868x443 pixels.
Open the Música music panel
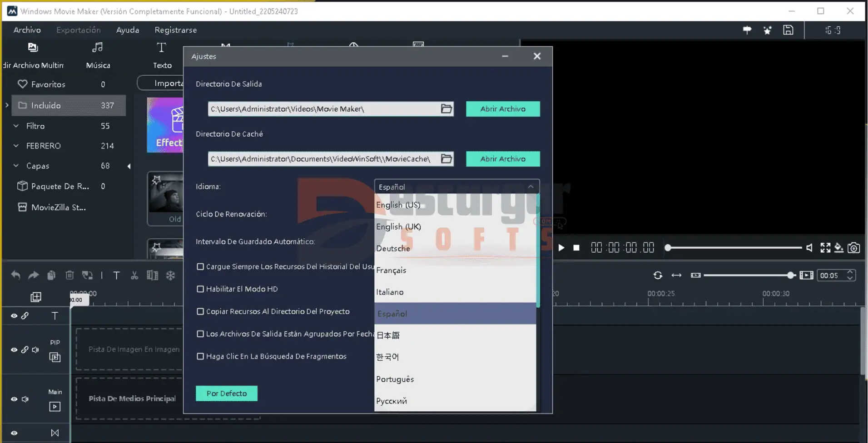[98, 55]
